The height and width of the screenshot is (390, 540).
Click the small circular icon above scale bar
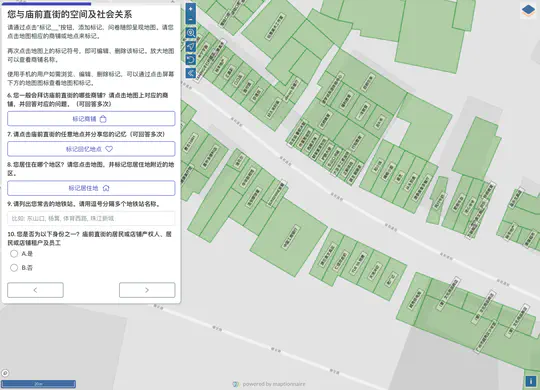pyautogui.click(x=5, y=373)
